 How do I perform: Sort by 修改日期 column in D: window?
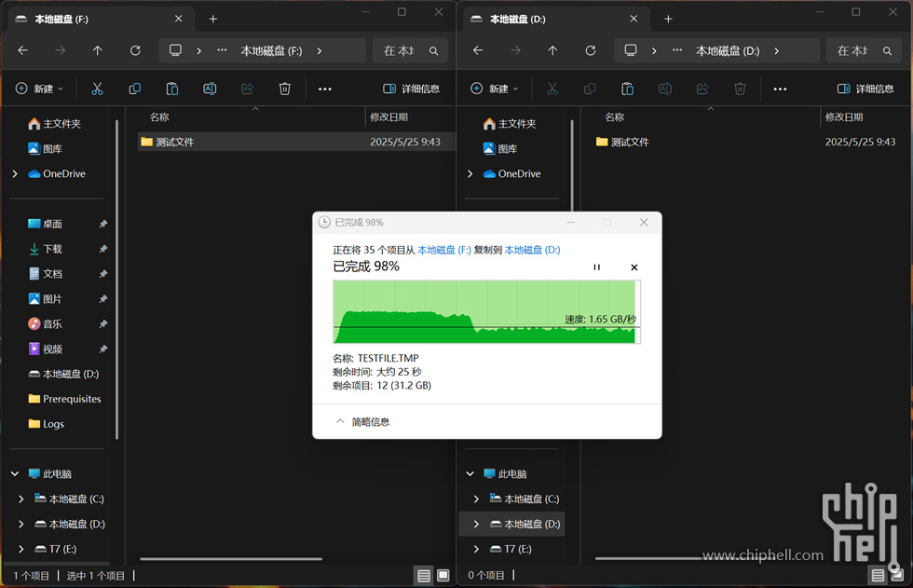pyautogui.click(x=844, y=117)
